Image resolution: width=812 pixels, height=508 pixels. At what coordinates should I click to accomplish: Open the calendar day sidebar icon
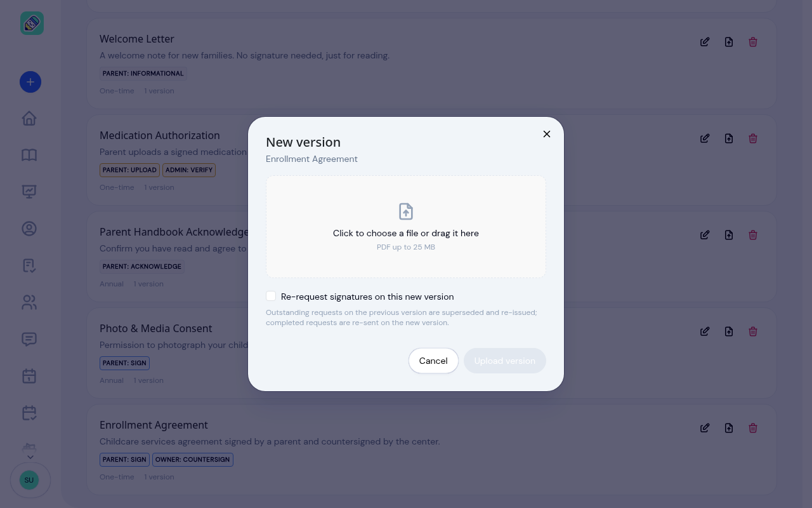point(29,376)
